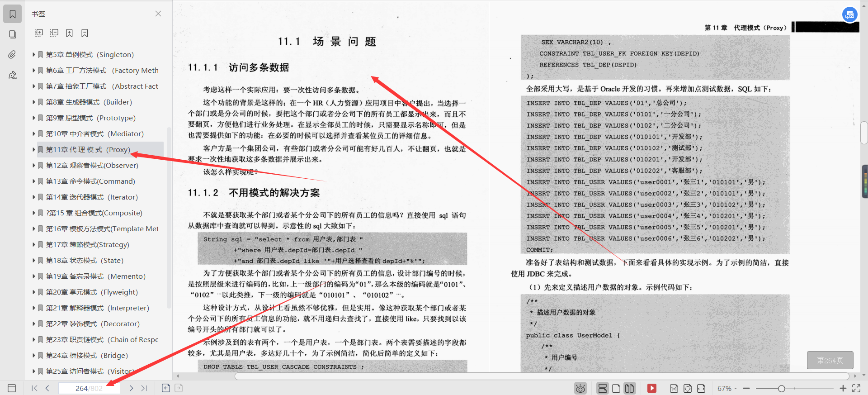Select bookmark 第15章 组合模式 (Composite)
Viewport: 868px width, 395px height.
[x=94, y=213]
